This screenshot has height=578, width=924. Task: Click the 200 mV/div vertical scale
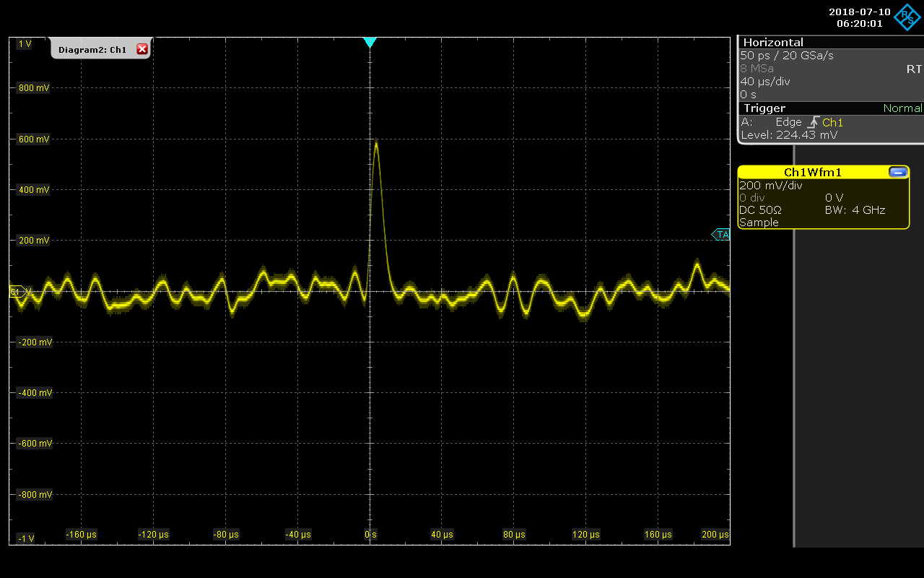770,186
